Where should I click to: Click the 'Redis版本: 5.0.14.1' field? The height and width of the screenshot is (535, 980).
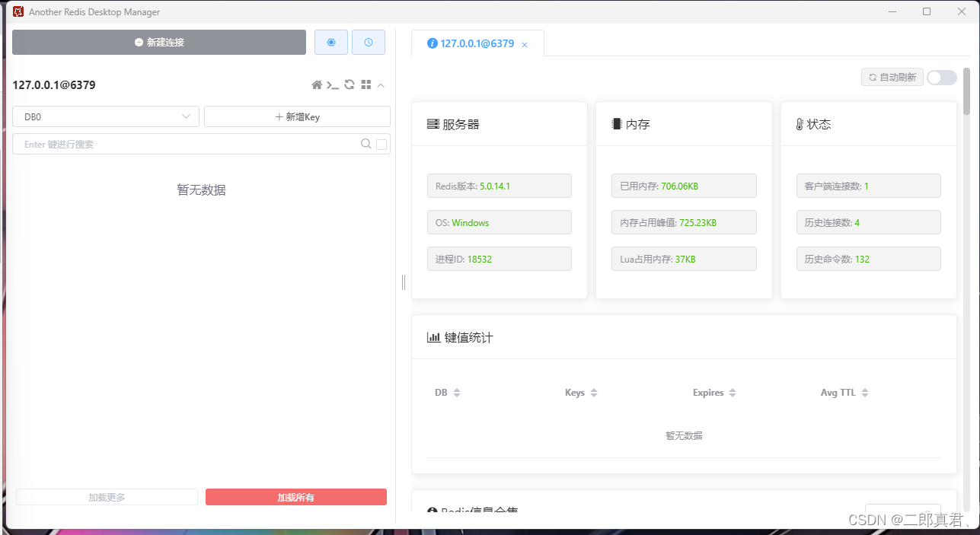click(500, 186)
